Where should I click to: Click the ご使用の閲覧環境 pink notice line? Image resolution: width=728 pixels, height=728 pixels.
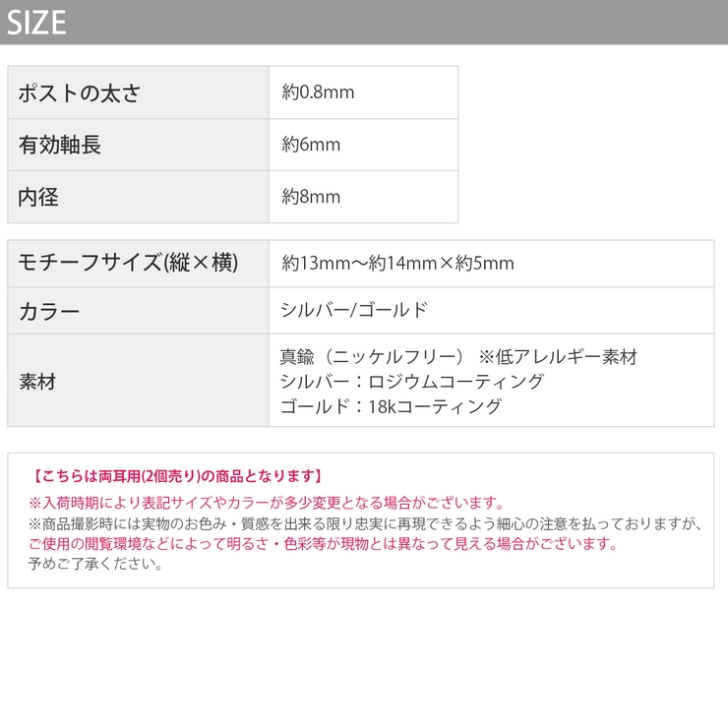pyautogui.click(x=323, y=543)
